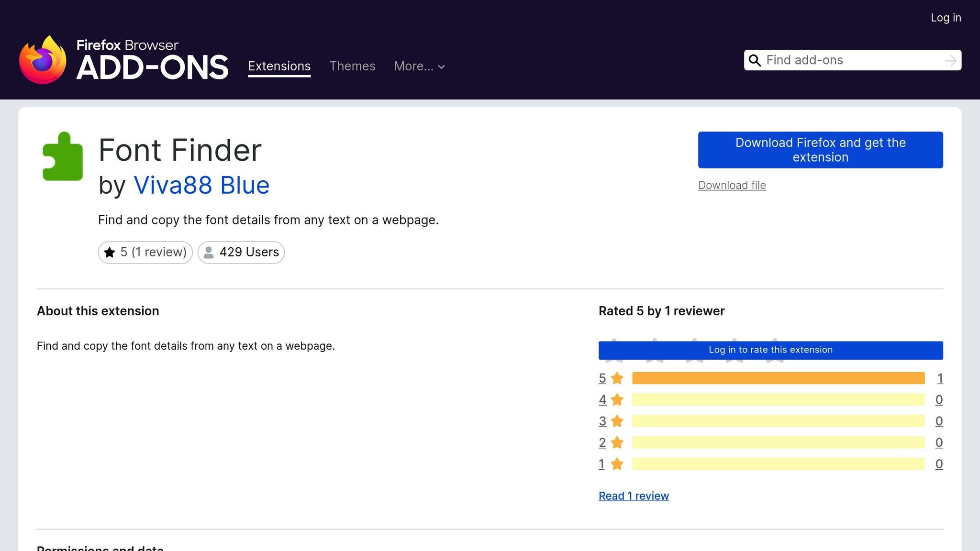
Task: Click the More... chevron arrow
Action: pos(441,67)
